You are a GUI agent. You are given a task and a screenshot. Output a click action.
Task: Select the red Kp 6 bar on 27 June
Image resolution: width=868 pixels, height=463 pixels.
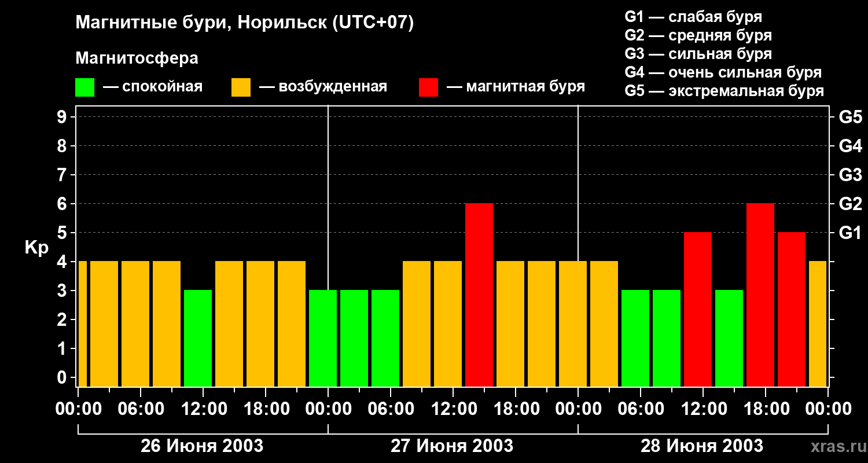pos(479,295)
